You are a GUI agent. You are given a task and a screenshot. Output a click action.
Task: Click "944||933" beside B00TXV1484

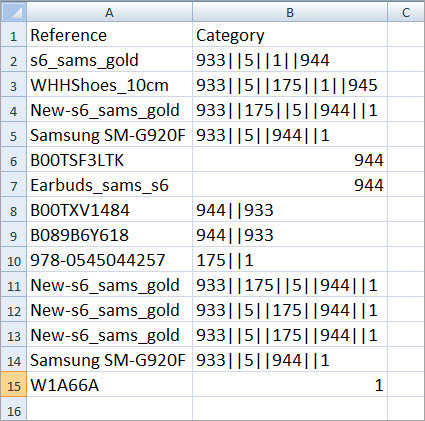point(290,210)
